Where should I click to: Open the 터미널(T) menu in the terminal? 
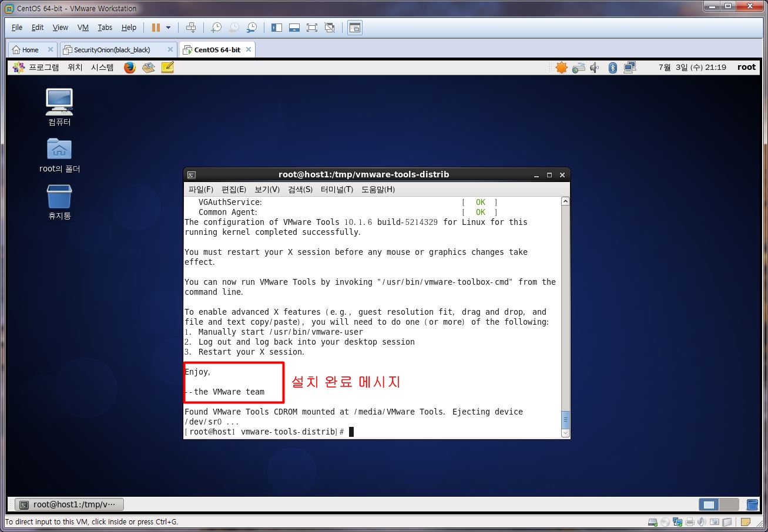(337, 190)
